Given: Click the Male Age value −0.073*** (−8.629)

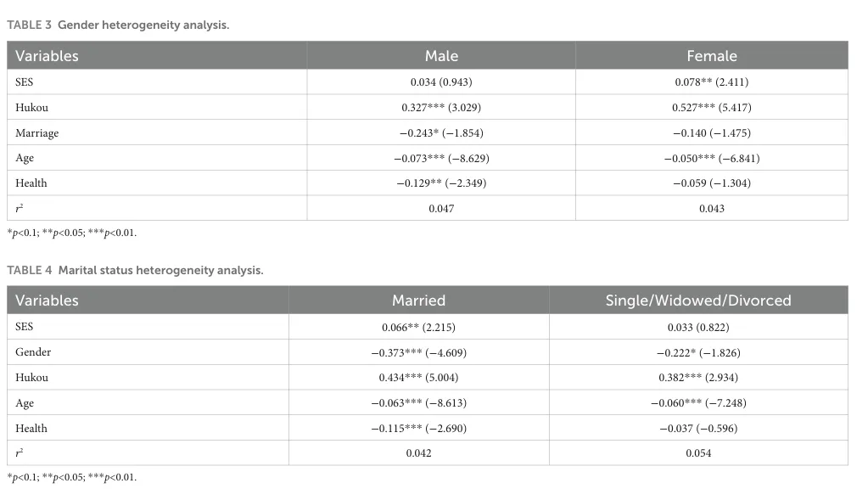Looking at the screenshot, I should 441,159.
